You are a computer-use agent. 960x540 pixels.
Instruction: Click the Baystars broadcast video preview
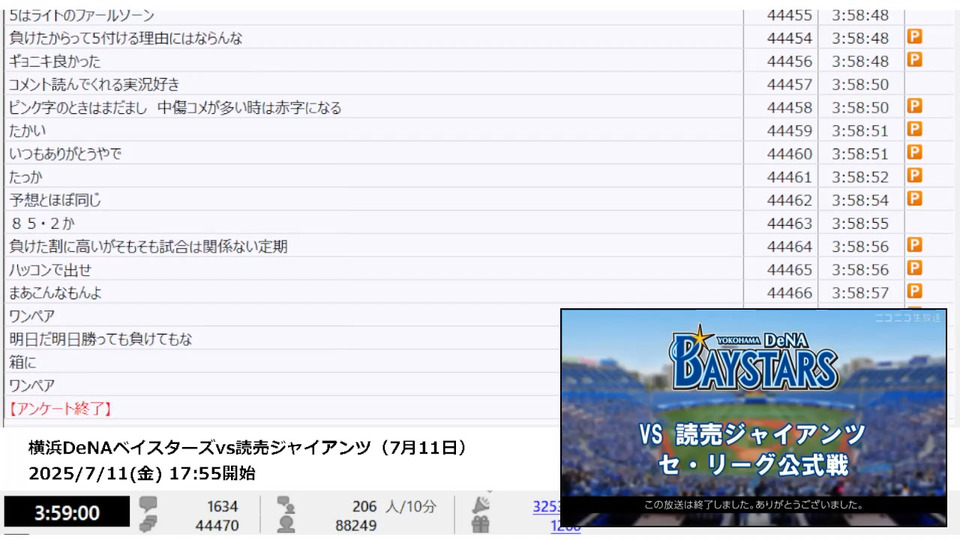click(x=754, y=418)
